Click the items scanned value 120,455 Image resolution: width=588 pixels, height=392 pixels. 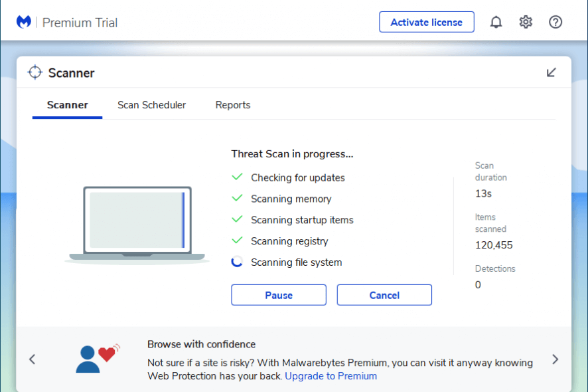click(x=494, y=245)
